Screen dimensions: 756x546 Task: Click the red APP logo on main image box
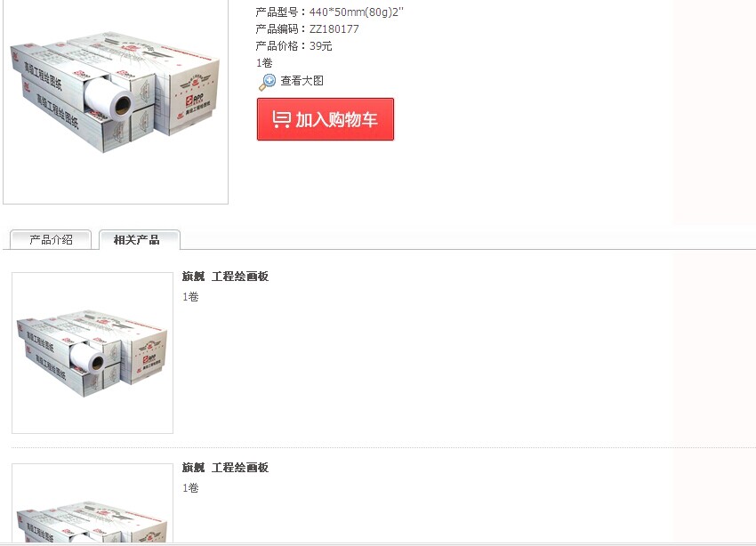pyautogui.click(x=196, y=100)
